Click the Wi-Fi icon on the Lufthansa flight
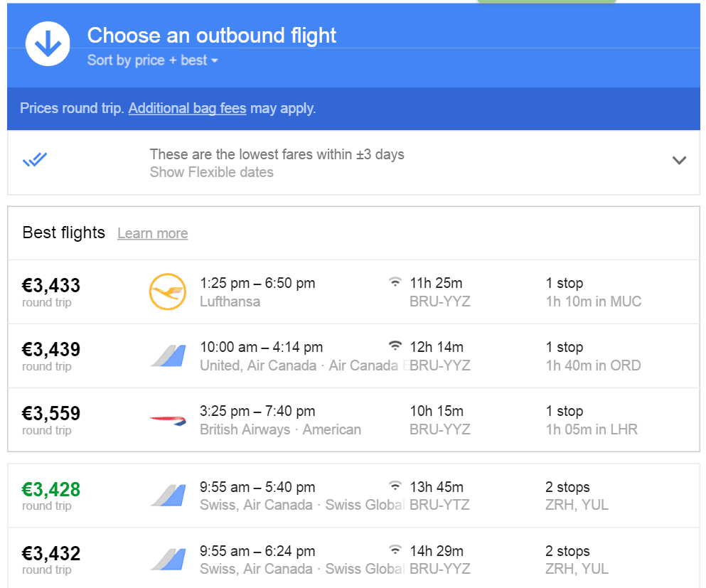Viewport: 706px width, 588px height. [x=395, y=282]
